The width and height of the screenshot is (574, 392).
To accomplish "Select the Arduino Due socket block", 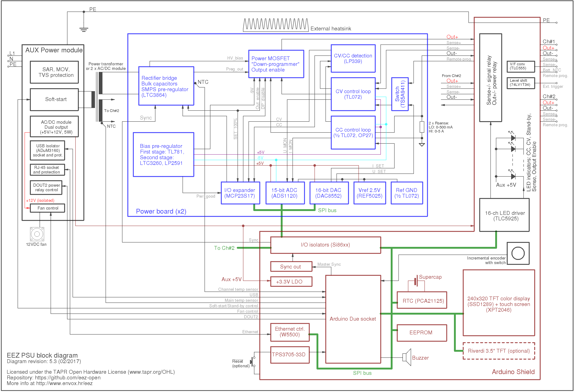I will pos(353,319).
